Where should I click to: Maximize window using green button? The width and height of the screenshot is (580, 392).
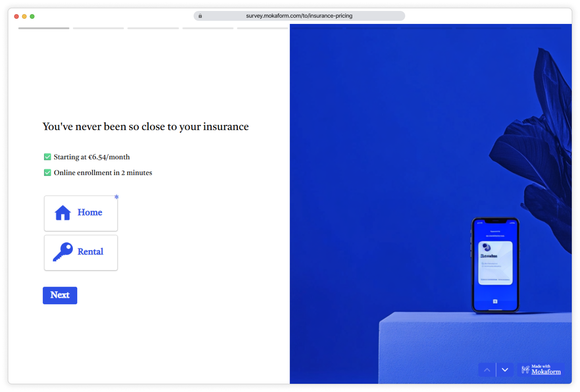(x=32, y=16)
